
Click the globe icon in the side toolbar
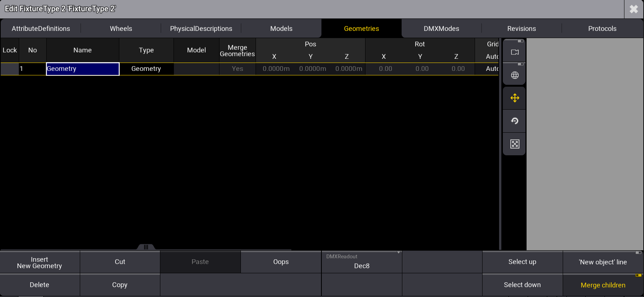click(x=515, y=75)
